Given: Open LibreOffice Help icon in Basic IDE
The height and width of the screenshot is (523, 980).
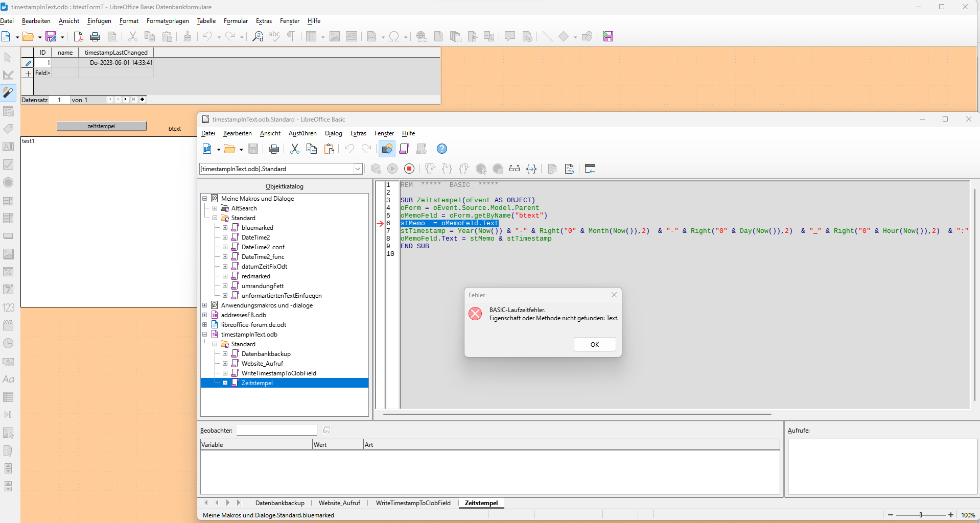Looking at the screenshot, I should [442, 149].
